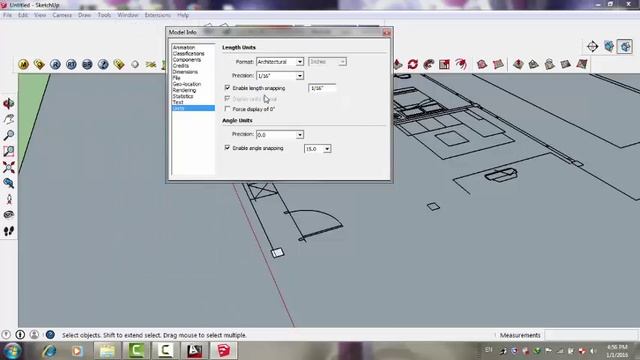Open the File menu
This screenshot has height=360, width=640.
[8, 15]
